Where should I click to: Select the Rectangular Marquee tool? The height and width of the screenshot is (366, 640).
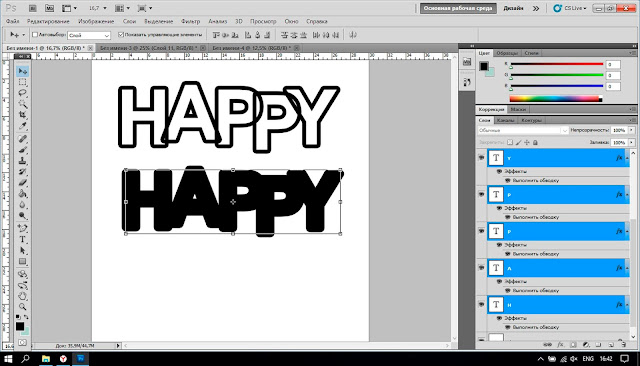click(22, 82)
